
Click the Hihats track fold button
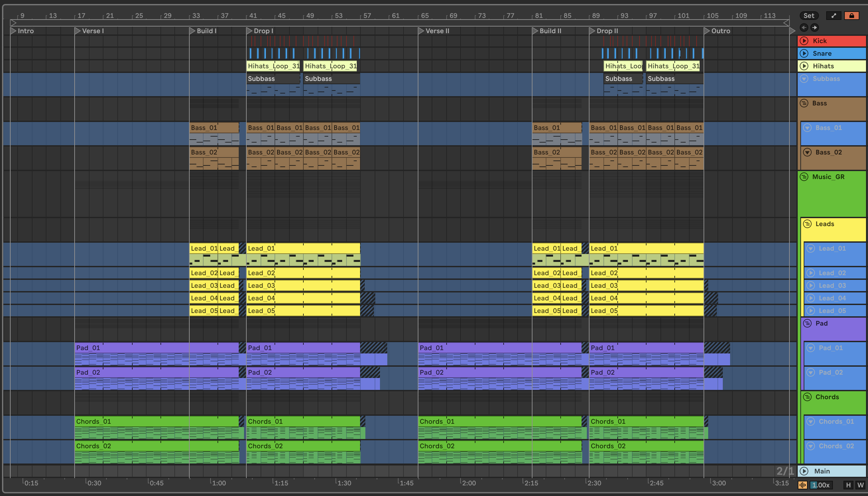coord(804,66)
